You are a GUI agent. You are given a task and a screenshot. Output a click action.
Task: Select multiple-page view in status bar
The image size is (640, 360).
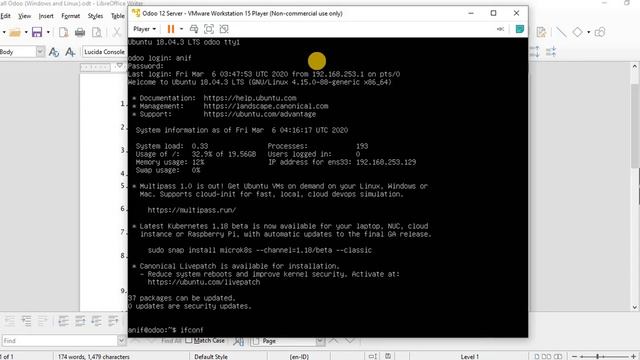[546, 356]
